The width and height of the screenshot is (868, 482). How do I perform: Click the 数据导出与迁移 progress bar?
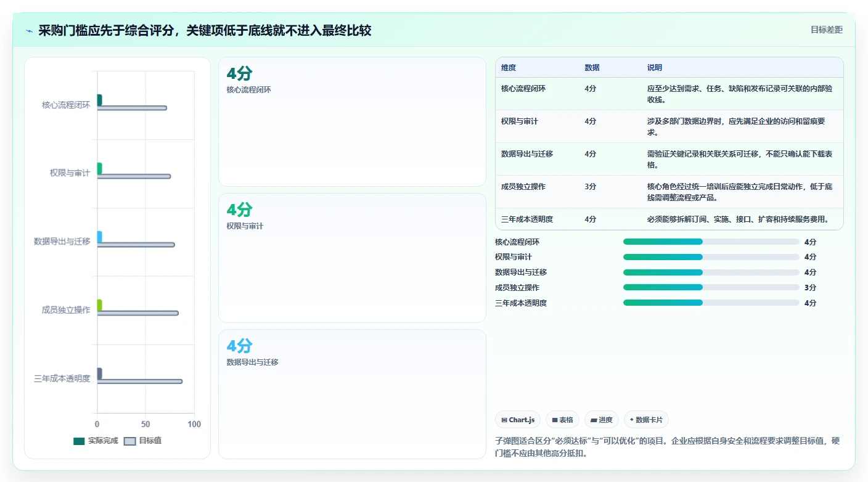click(711, 272)
